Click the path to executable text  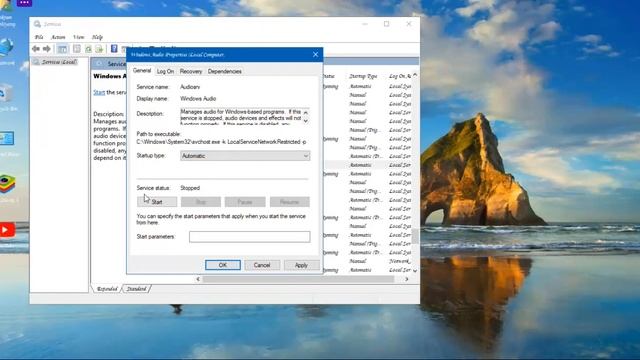point(221,142)
